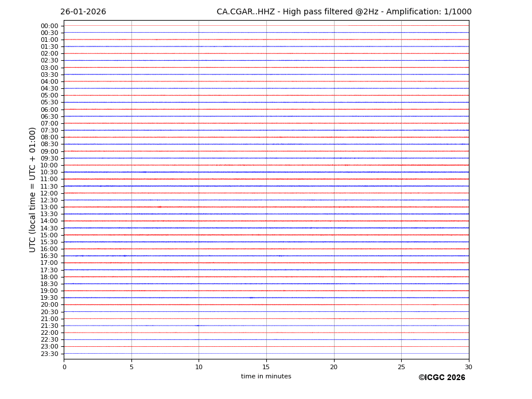Click the 18:30 time row label
This screenshot has width=532, height=399.
click(49, 284)
